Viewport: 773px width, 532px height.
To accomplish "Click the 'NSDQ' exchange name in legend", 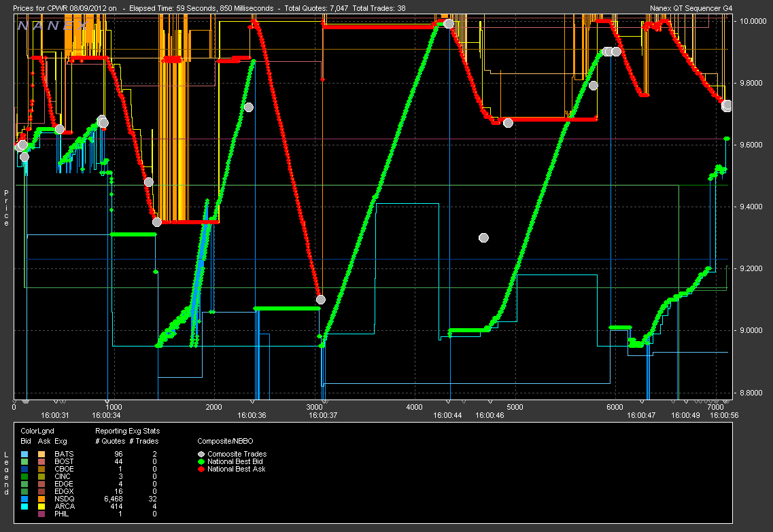I will pos(64,499).
